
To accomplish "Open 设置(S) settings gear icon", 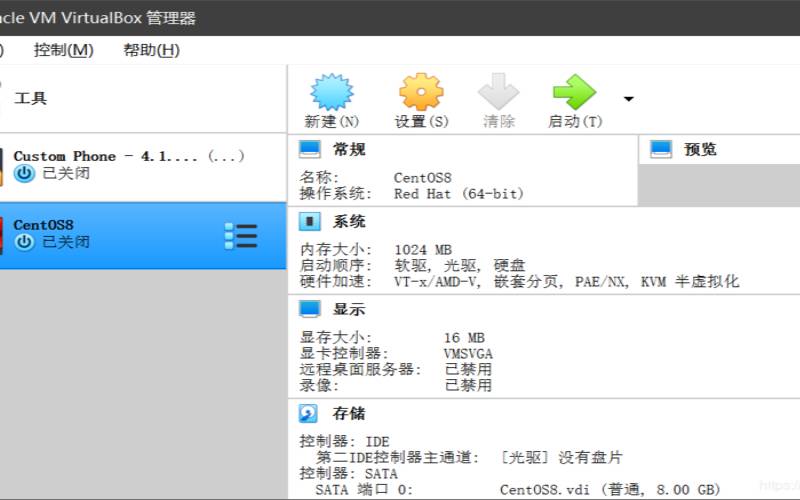I will coord(421,92).
